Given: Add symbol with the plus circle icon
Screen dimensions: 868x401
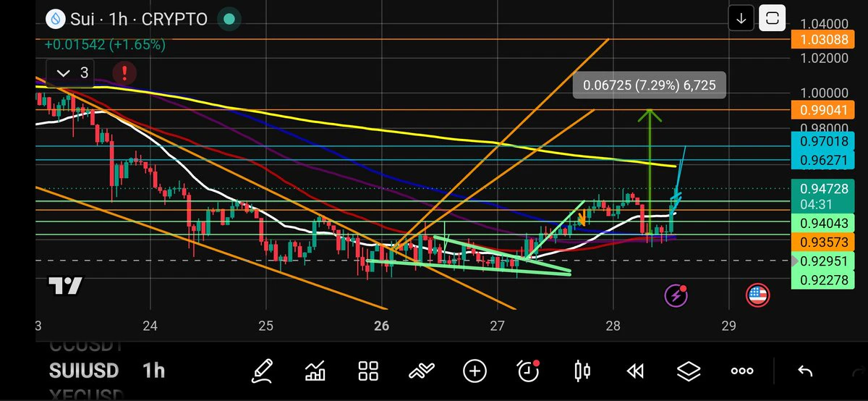Looking at the screenshot, I should tap(475, 371).
